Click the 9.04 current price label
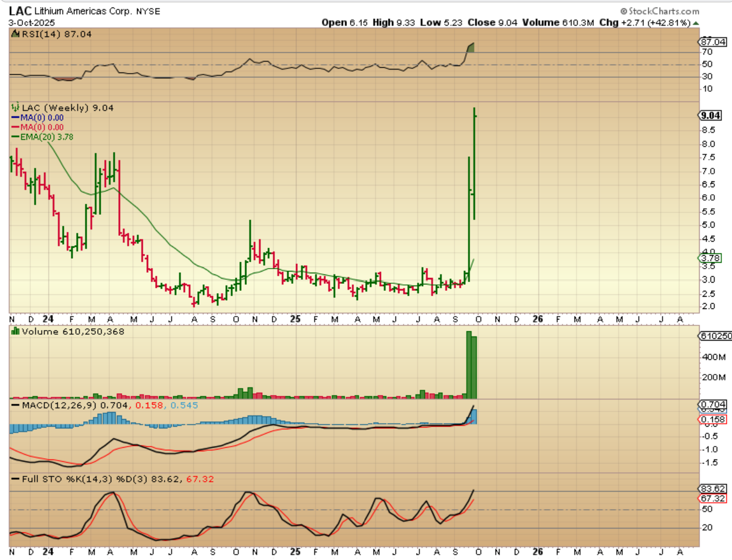This screenshot has height=560, width=732. tap(711, 115)
